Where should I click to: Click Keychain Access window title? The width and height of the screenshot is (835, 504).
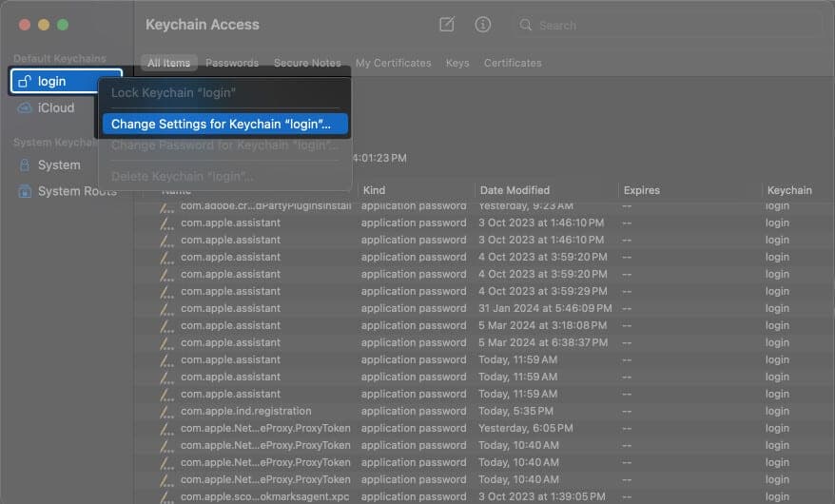click(203, 25)
